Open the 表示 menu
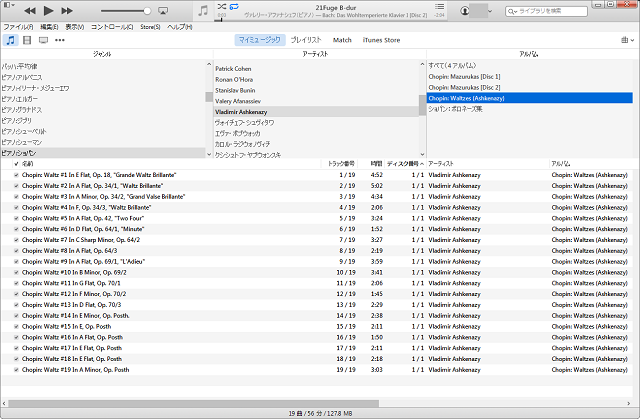The width and height of the screenshot is (640, 419). (x=75, y=27)
